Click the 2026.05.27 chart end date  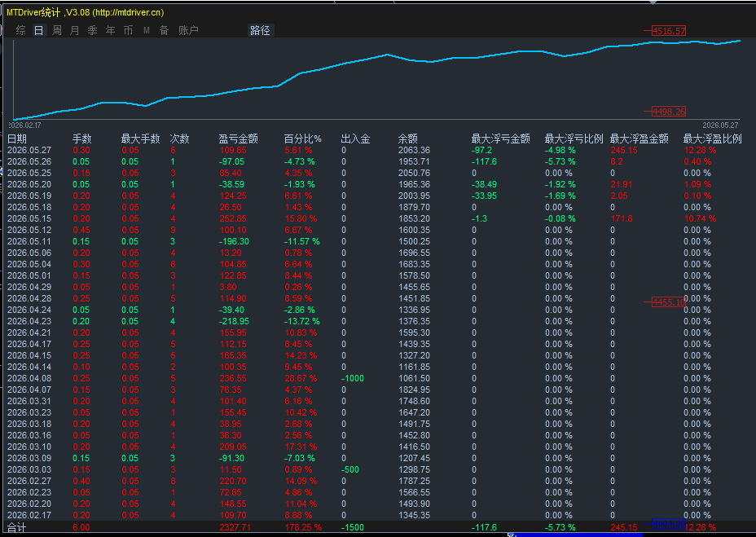tap(720, 125)
